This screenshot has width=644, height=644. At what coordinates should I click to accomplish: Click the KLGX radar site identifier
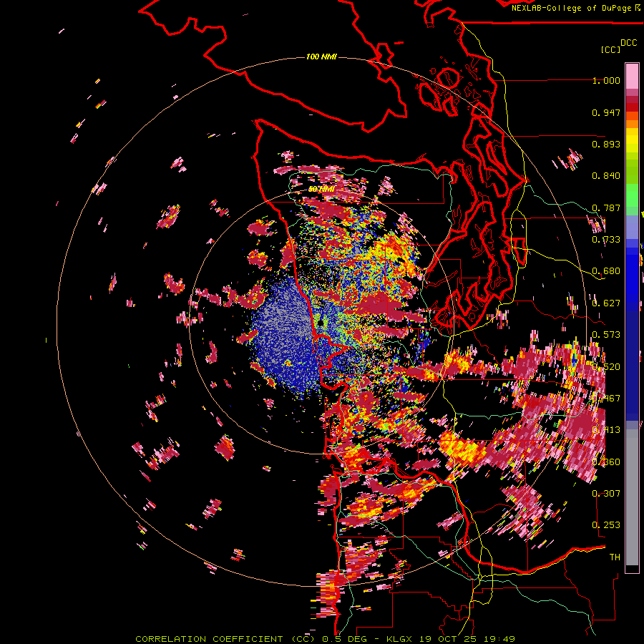[399, 639]
